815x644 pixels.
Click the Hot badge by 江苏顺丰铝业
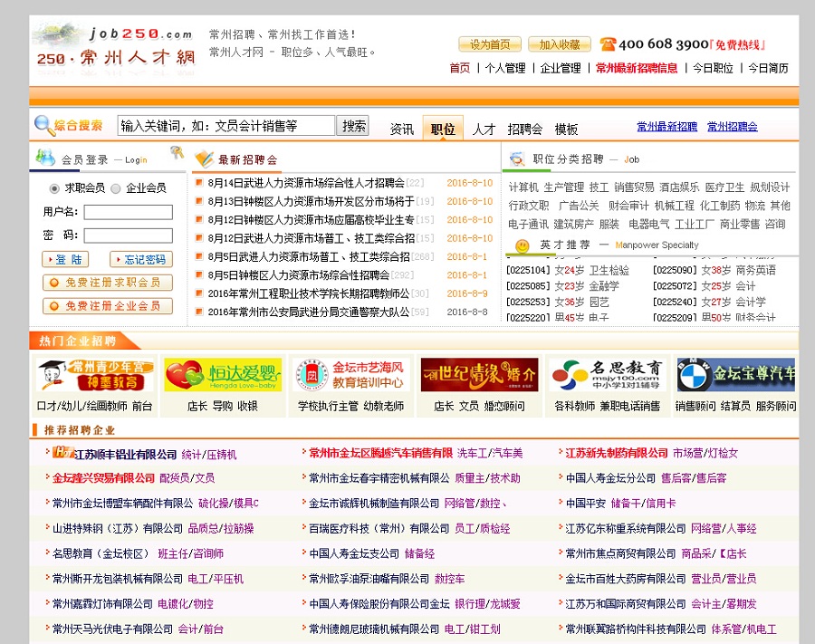(x=62, y=452)
